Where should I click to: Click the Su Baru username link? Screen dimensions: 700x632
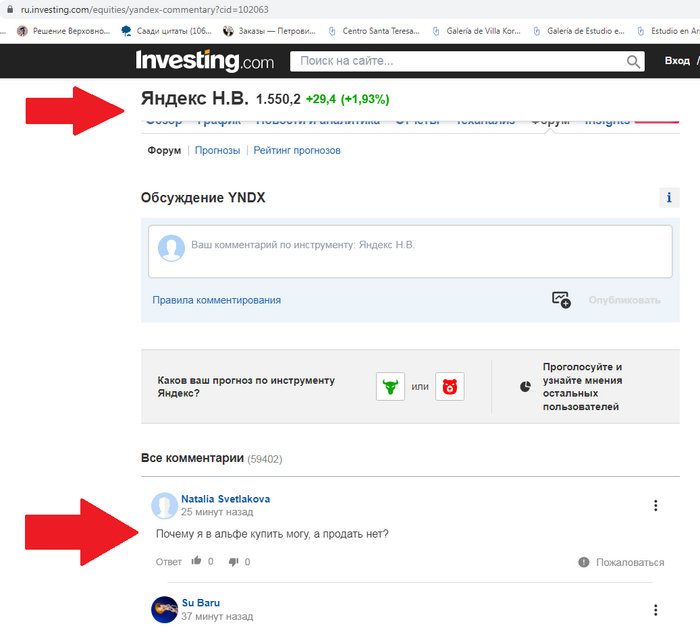201,603
